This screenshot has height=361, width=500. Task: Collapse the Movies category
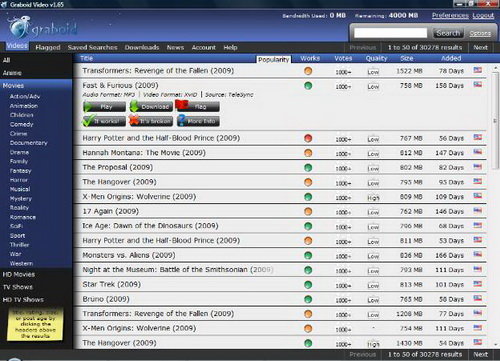(x=36, y=85)
